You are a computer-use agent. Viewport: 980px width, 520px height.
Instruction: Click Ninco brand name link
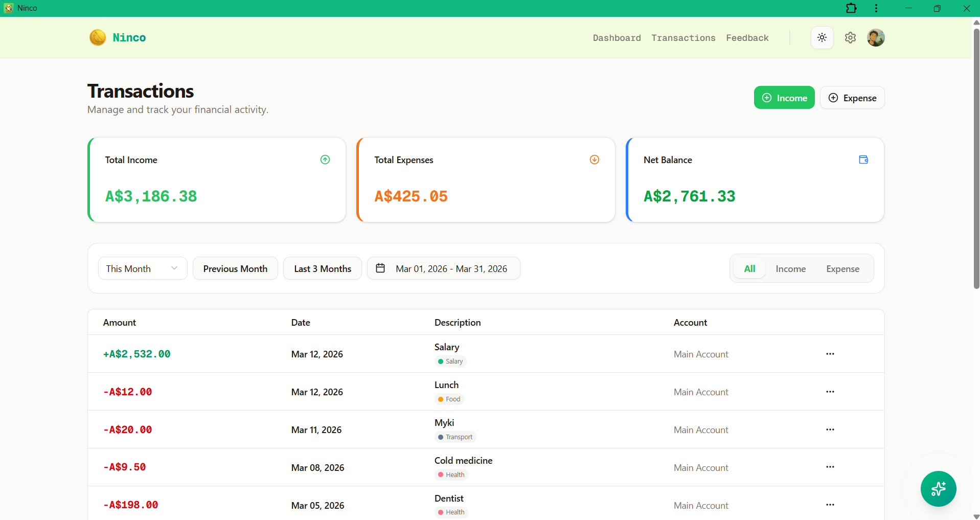pos(129,37)
